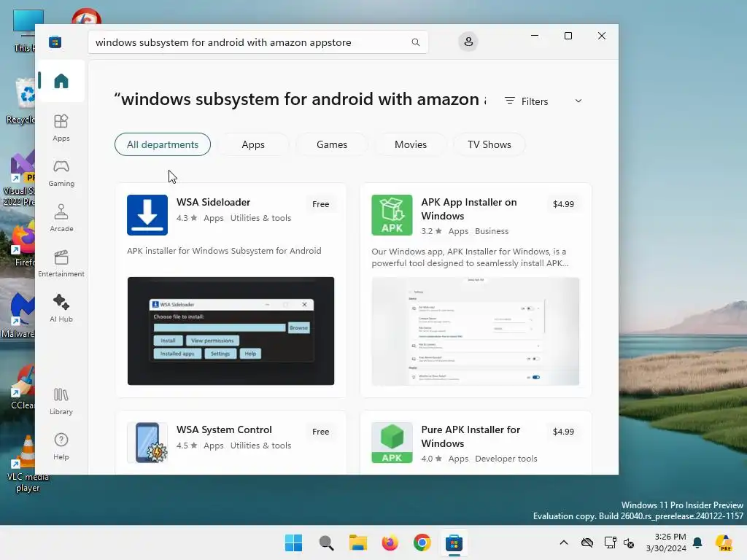The image size is (747, 560).
Task: Select the Games department filter
Action: tap(332, 144)
